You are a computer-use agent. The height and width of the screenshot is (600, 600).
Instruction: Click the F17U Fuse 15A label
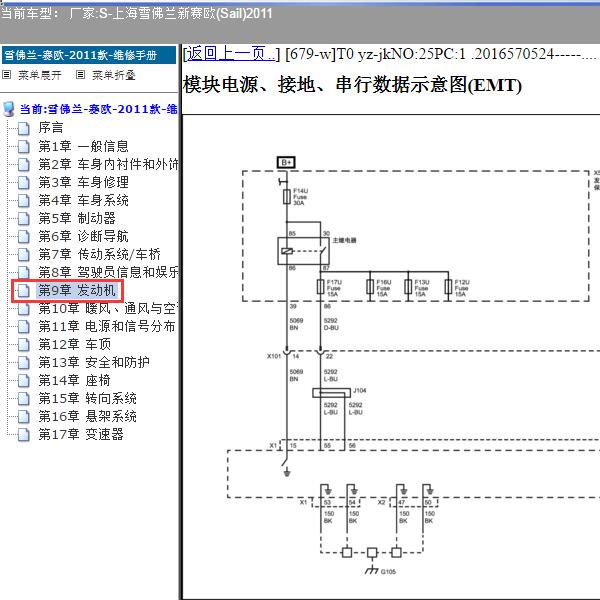(334, 288)
